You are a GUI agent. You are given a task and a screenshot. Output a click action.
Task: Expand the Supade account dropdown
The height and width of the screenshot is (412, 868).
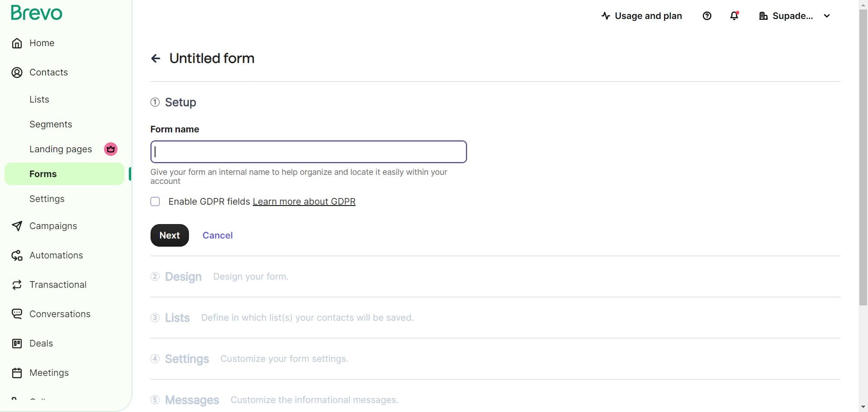[x=827, y=16]
